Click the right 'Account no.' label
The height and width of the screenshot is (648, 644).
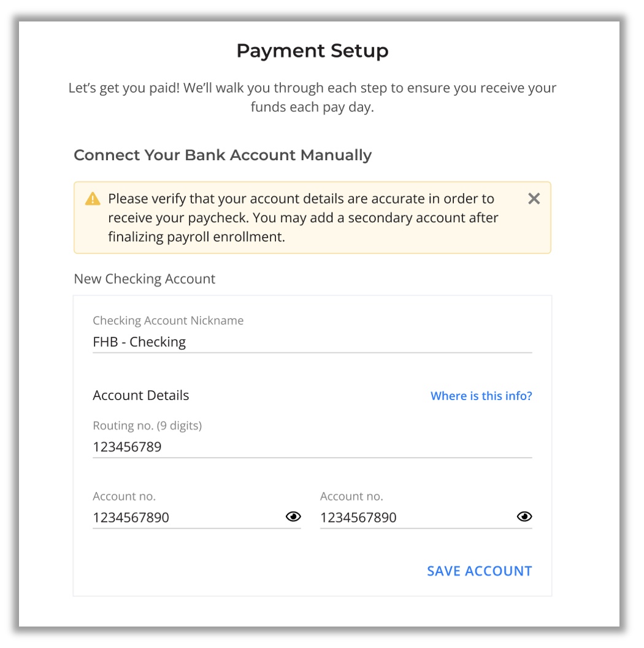(x=351, y=496)
